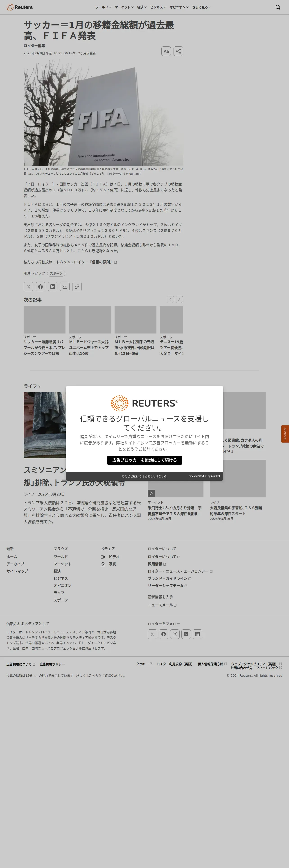Follow Reuters on Facebook in the footer

(163, 634)
